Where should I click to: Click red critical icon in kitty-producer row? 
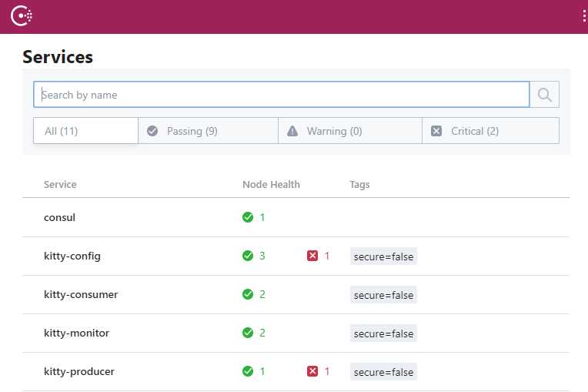click(x=312, y=371)
